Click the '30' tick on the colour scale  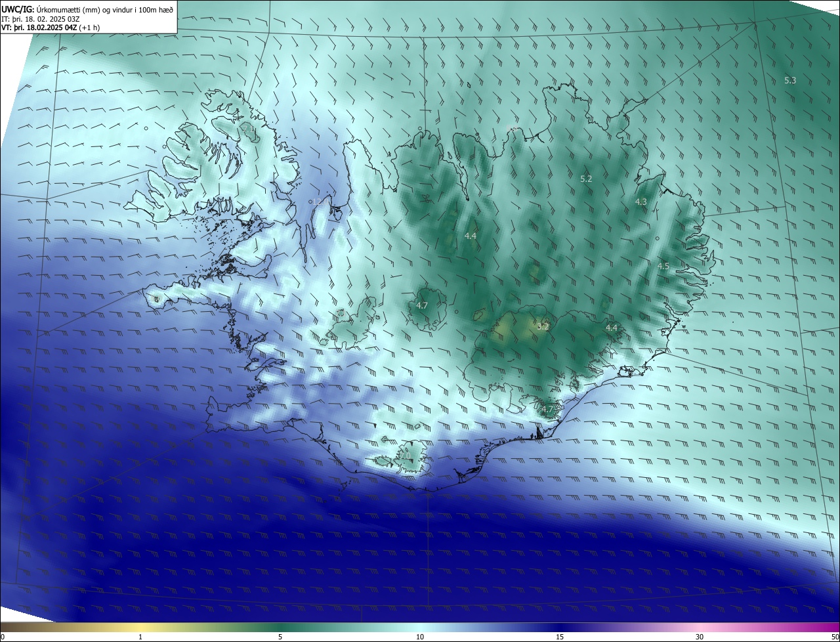pyautogui.click(x=700, y=637)
